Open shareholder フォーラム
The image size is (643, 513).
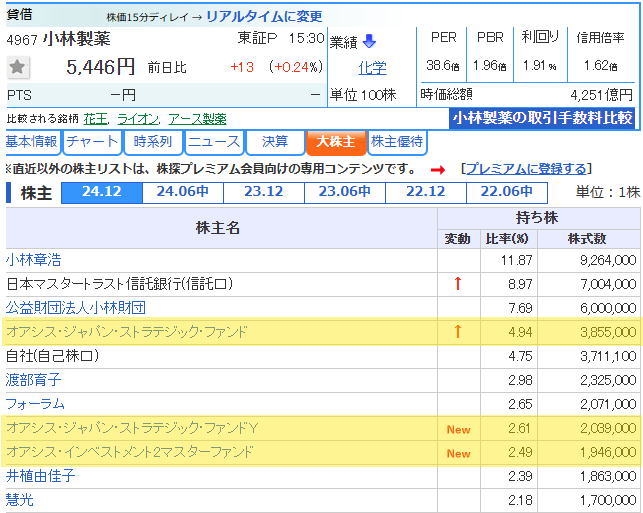(x=35, y=404)
